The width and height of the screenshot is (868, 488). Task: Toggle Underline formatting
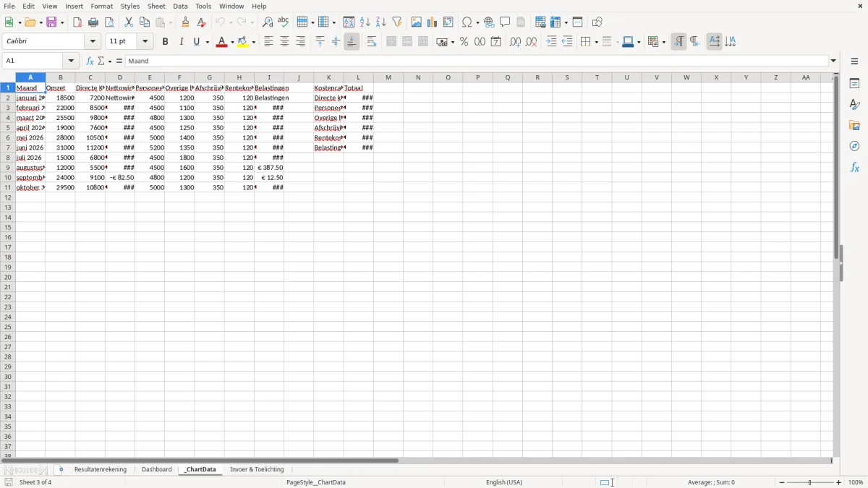(196, 42)
